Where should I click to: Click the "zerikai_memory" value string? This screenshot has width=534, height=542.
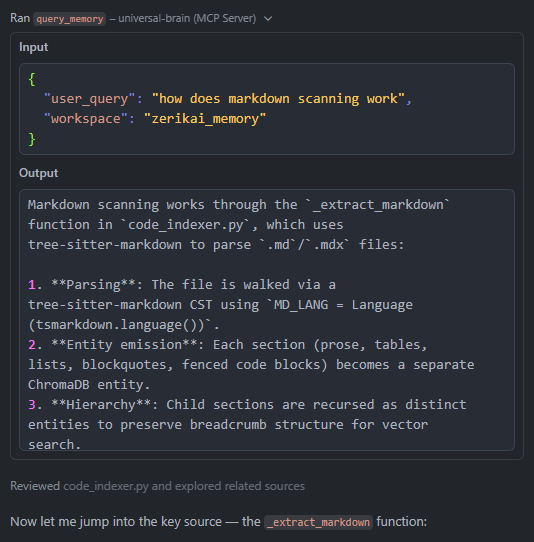point(205,119)
